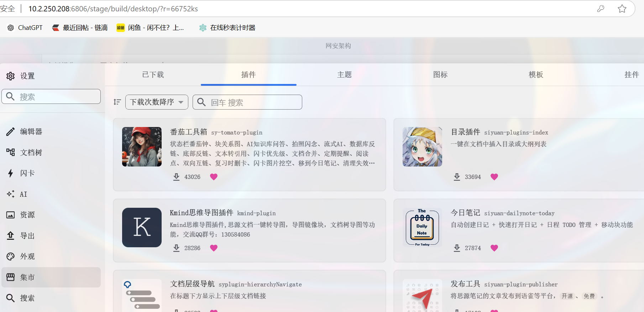Click the 搜索 magnifier icon in sidebar list

pos(11,298)
